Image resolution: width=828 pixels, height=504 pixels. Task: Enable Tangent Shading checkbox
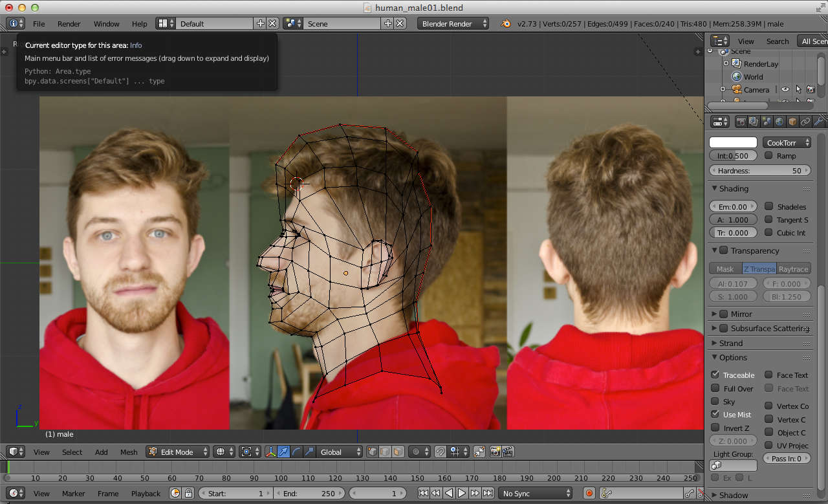[x=768, y=219]
